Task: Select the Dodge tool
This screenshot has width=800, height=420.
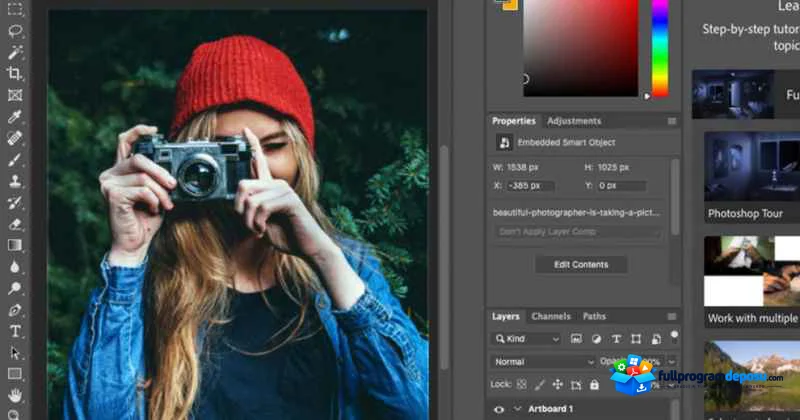Action: 15,288
